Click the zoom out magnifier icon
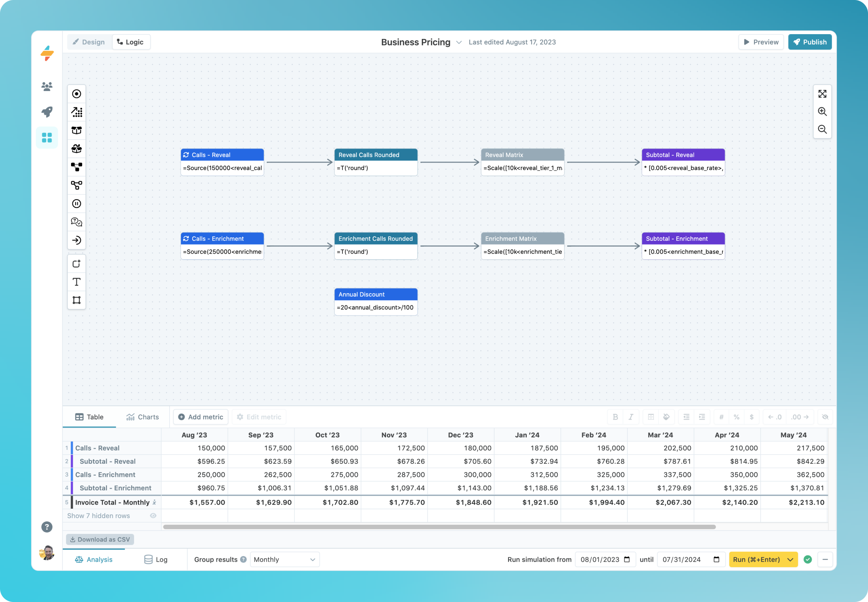Image resolution: width=868 pixels, height=602 pixels. [x=822, y=130]
